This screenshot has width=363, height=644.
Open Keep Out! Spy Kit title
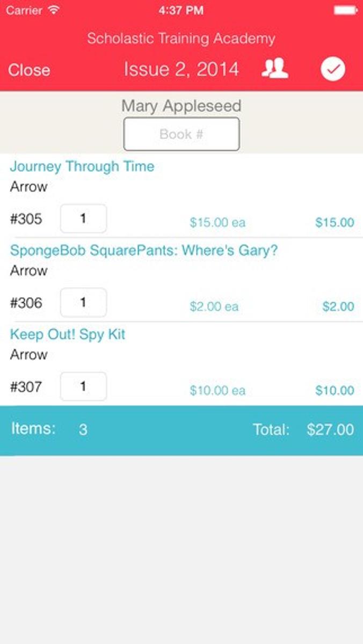[x=68, y=334]
